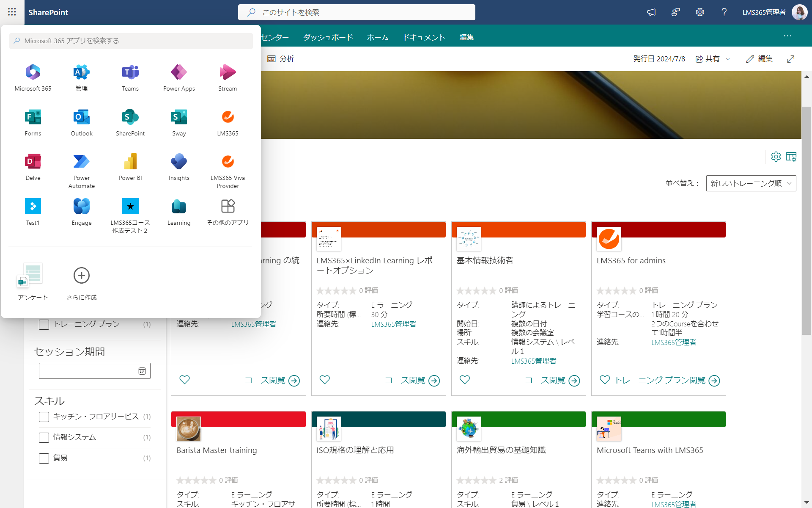The height and width of the screenshot is (508, 812).
Task: Click the site search box
Action: (x=357, y=12)
